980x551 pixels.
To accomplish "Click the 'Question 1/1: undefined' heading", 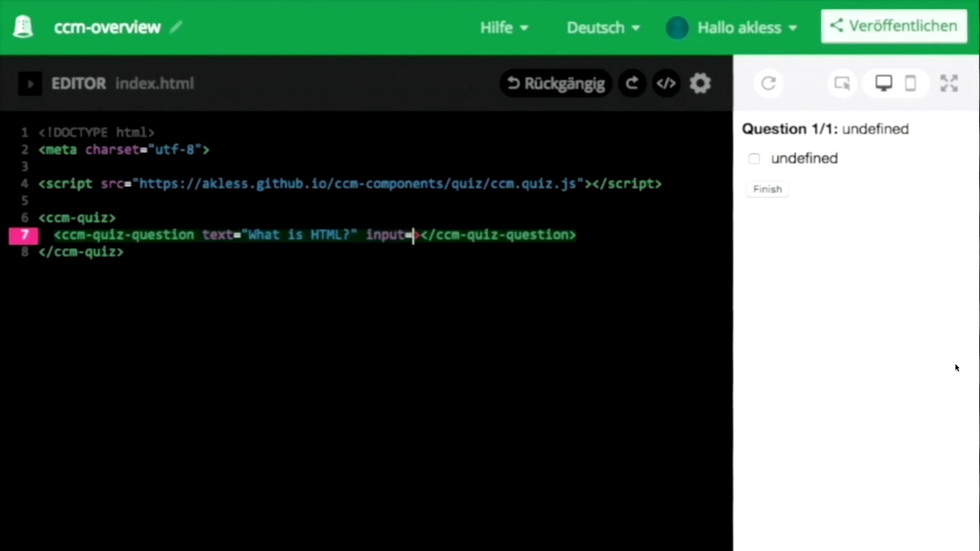I will (825, 129).
